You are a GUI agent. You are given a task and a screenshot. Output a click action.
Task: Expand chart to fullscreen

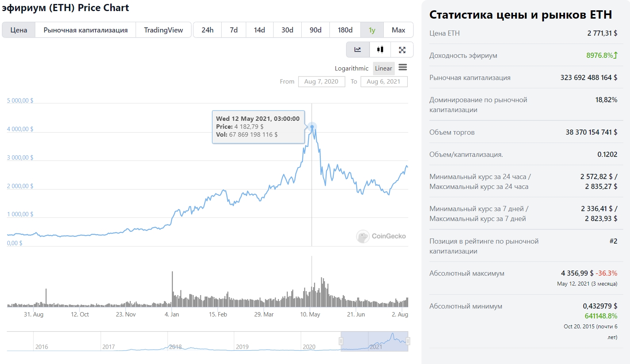click(x=402, y=50)
